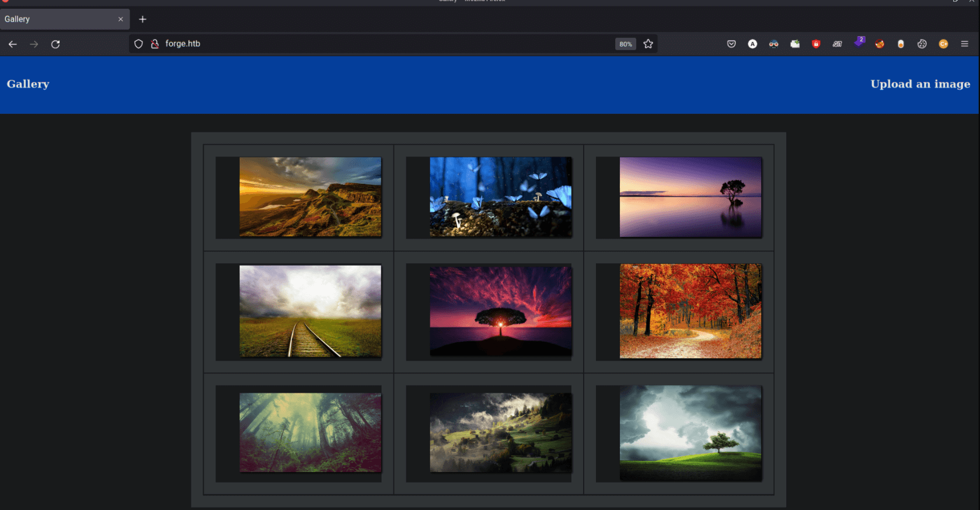Open the red autumn forest thumbnail
The image size is (980, 510).
tap(690, 311)
